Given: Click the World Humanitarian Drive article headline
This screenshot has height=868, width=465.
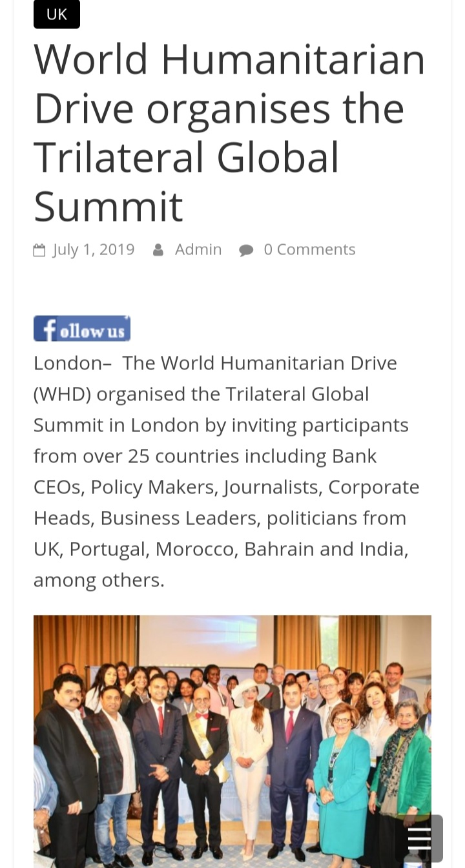Looking at the screenshot, I should click(x=229, y=132).
